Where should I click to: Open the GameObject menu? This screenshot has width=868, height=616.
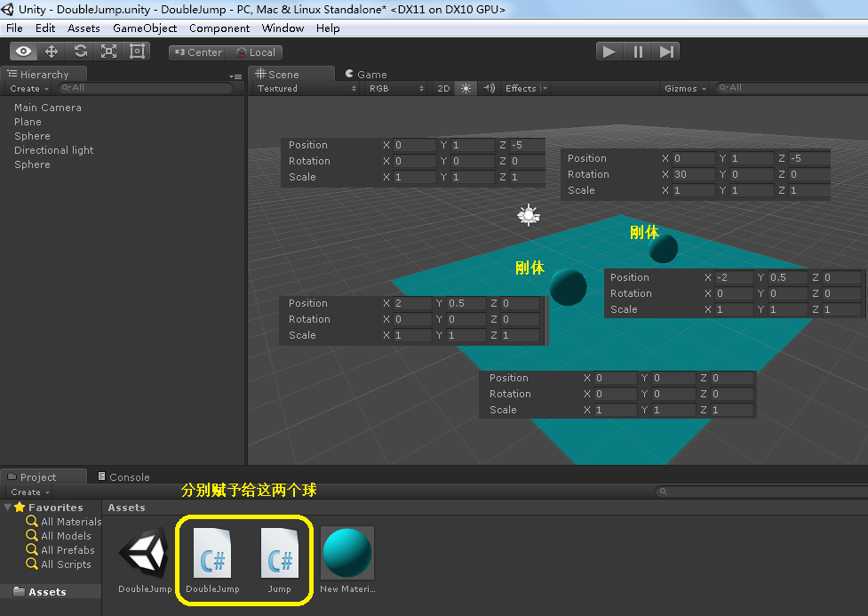click(x=145, y=28)
